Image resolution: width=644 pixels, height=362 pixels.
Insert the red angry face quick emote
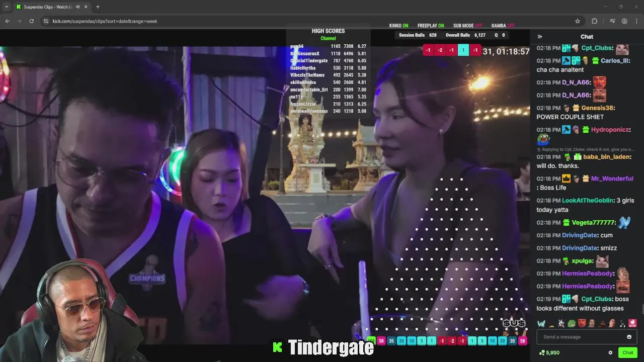coord(582,323)
